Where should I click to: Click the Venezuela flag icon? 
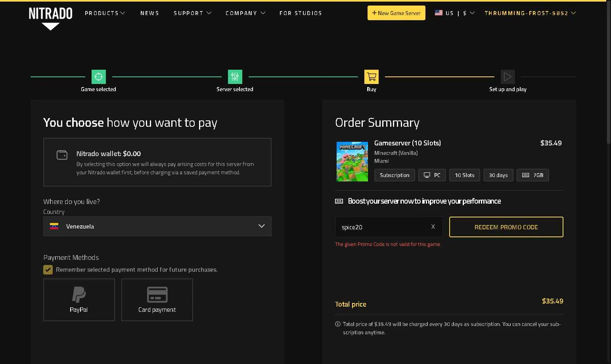pyautogui.click(x=54, y=226)
